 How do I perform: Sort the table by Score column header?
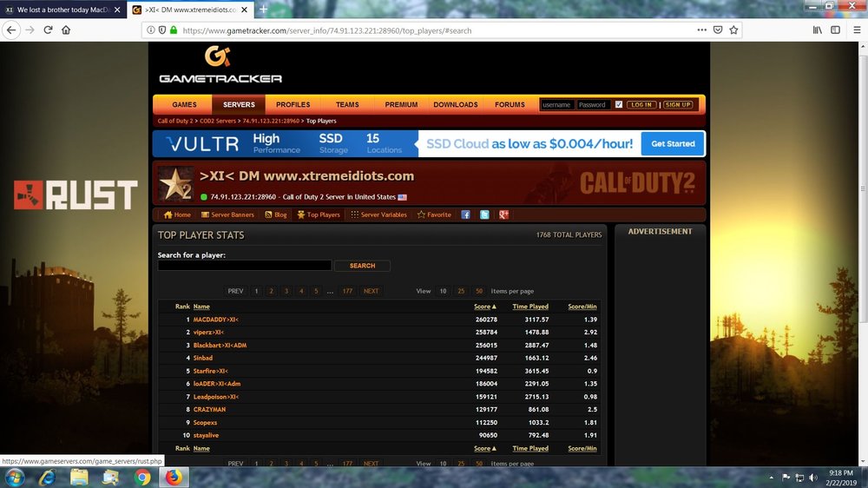(483, 307)
